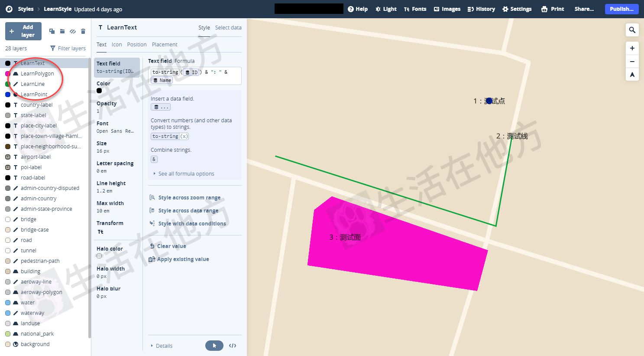Switch to the Placement tab
Viewport: 644px width, 356px height.
pos(165,44)
